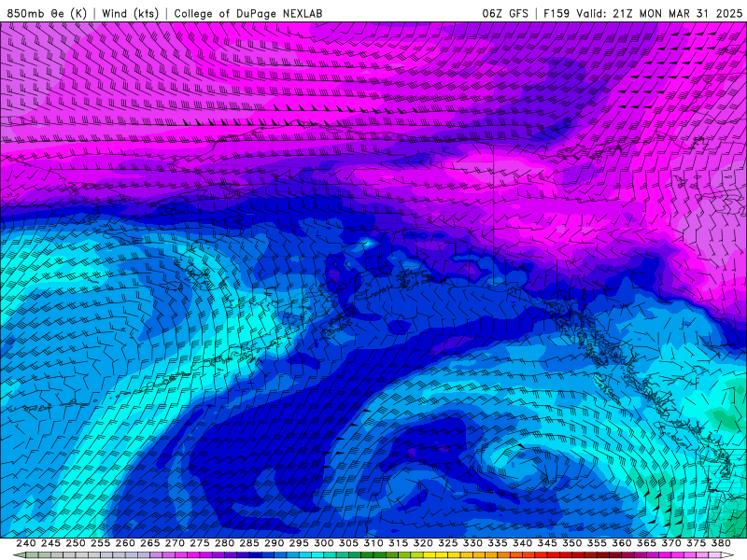Click the 240 value on color scale
The height and width of the screenshot is (560, 747).
pyautogui.click(x=26, y=543)
